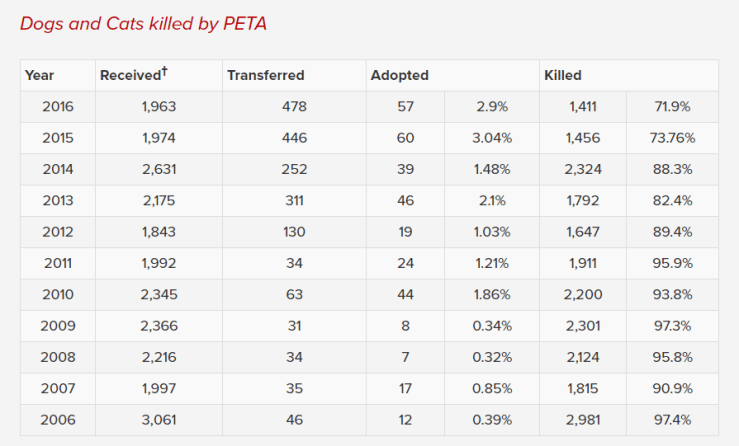Click the 0.34% adopted percentage
Screen dimensions: 739x446
(491, 325)
